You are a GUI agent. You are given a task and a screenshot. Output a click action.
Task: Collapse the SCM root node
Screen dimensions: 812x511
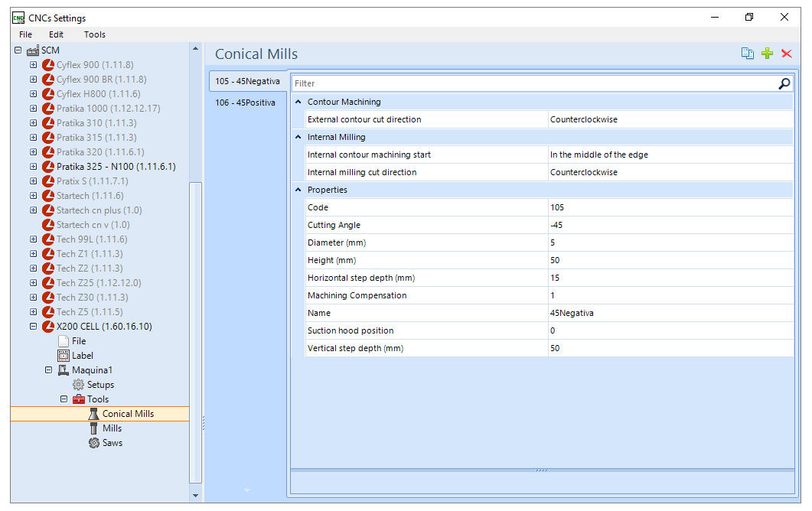click(18, 50)
